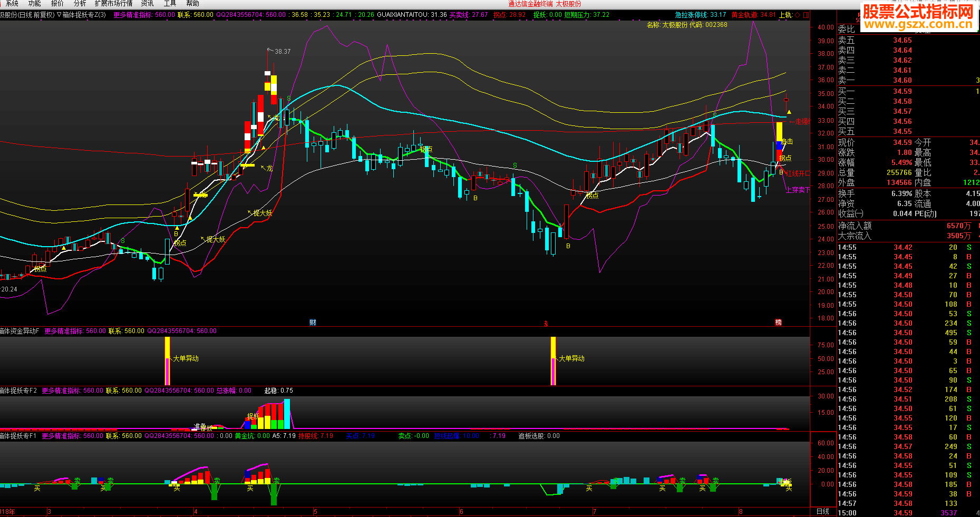Viewport: 980px width, 517px height.
Task: Open the 帮助 menu
Action: (192, 4)
